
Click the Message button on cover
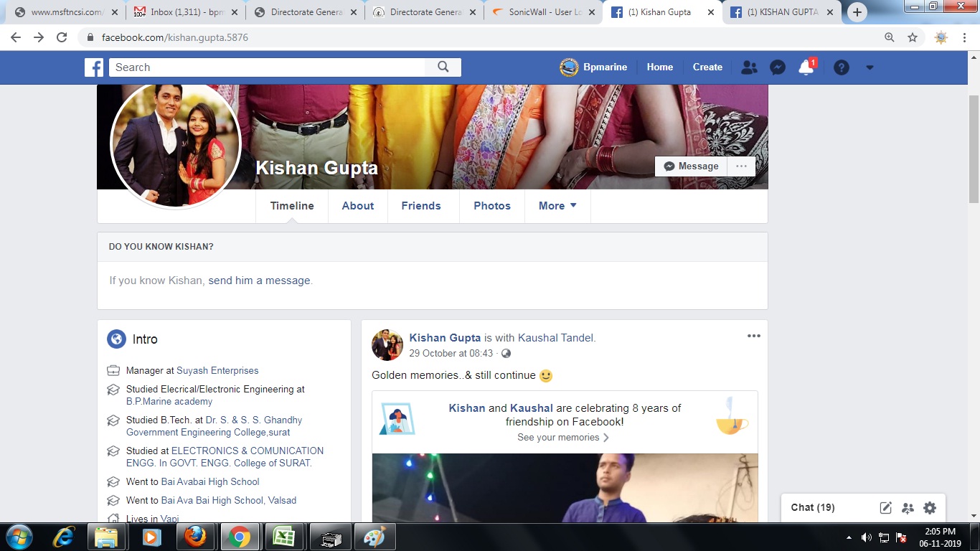(691, 166)
